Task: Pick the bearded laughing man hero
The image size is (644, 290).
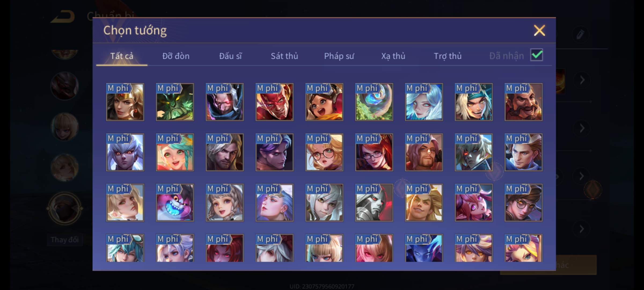Action: pos(523,102)
